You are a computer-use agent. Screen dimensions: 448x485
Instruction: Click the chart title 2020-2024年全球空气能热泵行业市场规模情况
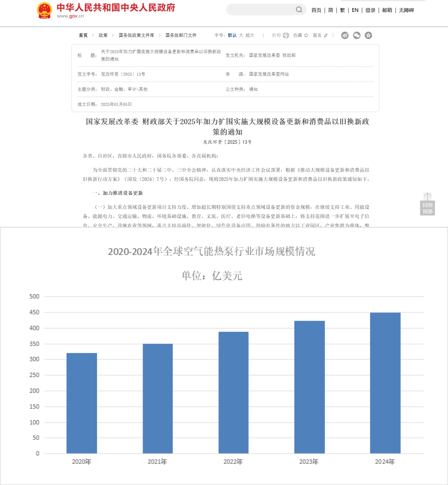point(212,251)
